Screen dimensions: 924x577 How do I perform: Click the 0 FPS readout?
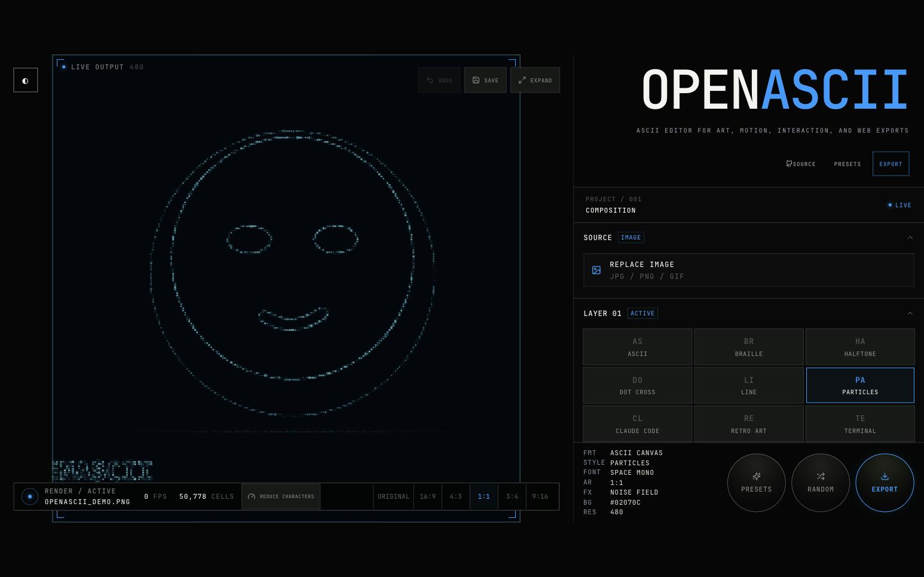coord(155,496)
